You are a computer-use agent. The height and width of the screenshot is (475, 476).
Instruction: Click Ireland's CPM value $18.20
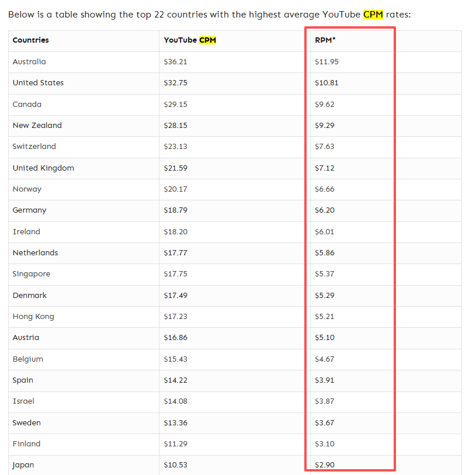175,232
